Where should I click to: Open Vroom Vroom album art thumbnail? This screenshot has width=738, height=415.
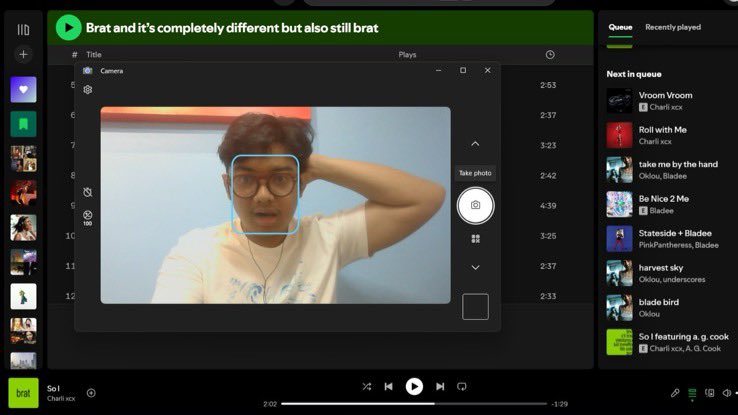619,101
